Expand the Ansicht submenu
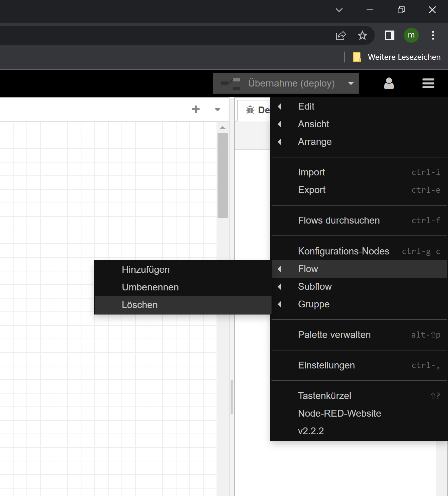Image resolution: width=448 pixels, height=496 pixels. [x=359, y=124]
